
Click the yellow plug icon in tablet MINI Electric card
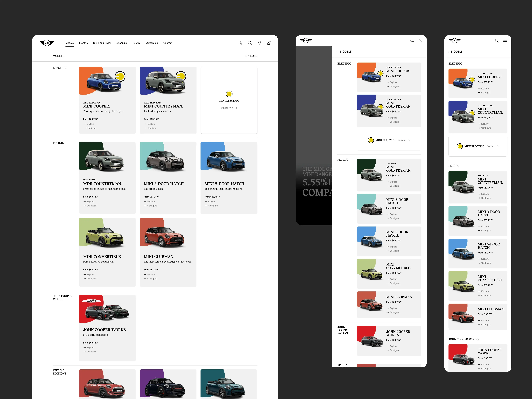click(x=371, y=140)
